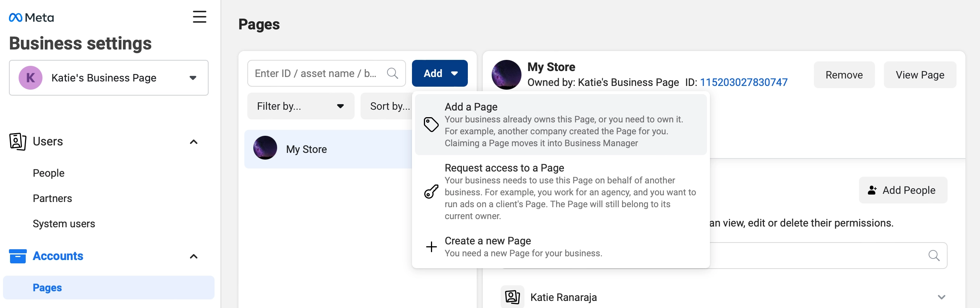The height and width of the screenshot is (308, 980).
Task: Click the K avatar for Katie's Business Page
Action: tap(31, 78)
